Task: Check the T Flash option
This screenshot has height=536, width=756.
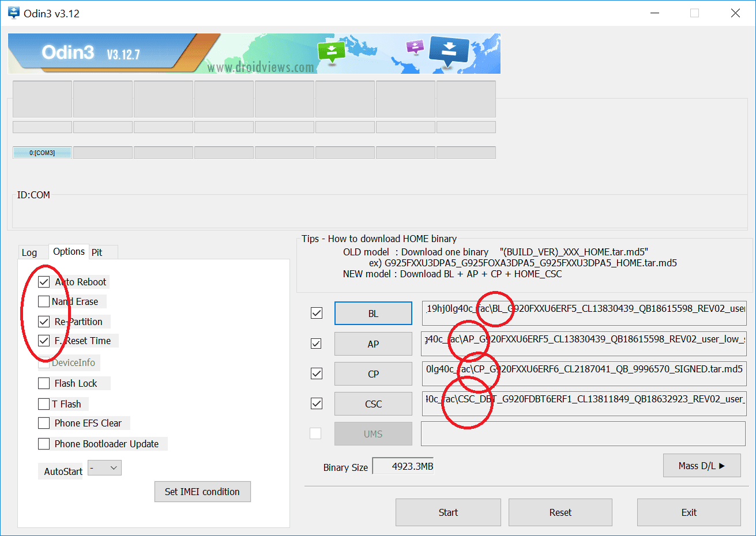Action: (x=44, y=404)
